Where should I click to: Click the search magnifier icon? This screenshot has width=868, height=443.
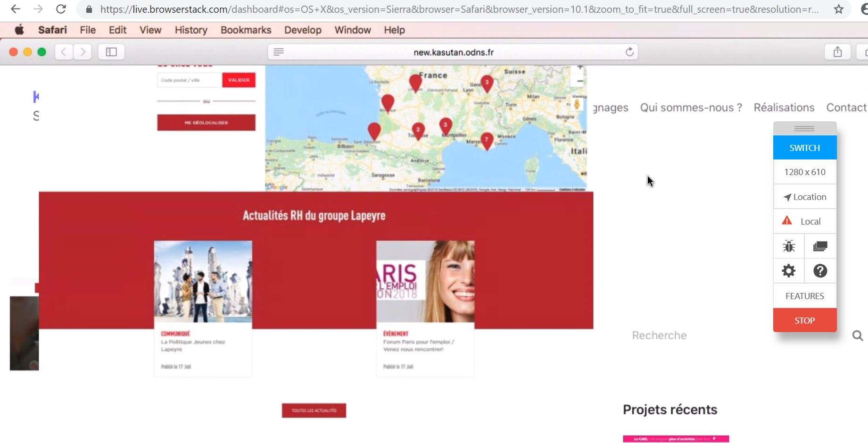tap(858, 335)
